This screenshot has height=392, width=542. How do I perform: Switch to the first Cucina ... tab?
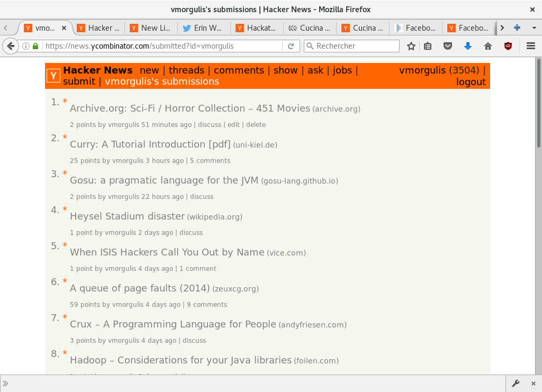point(310,28)
